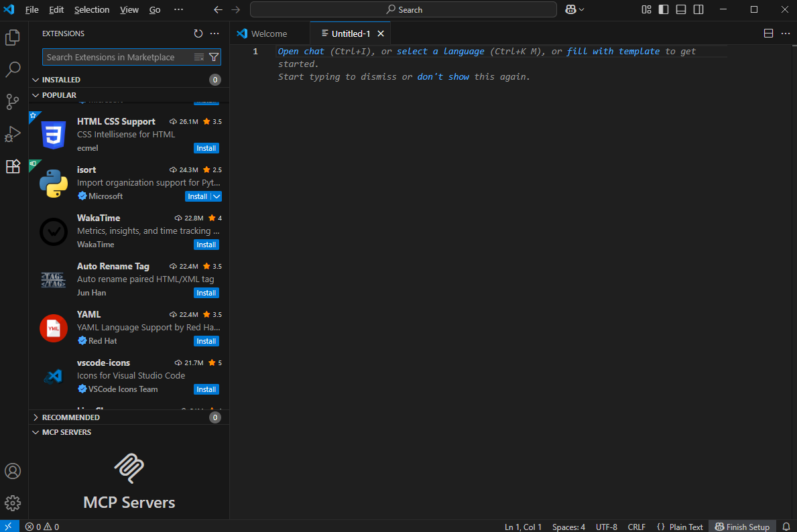Open the Search view in activity bar

pos(13,69)
